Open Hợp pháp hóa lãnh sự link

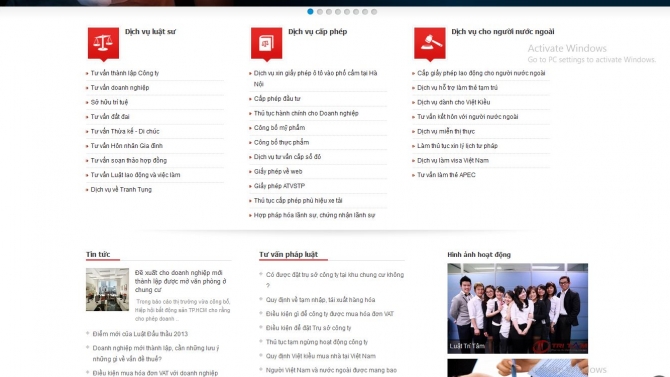(314, 215)
